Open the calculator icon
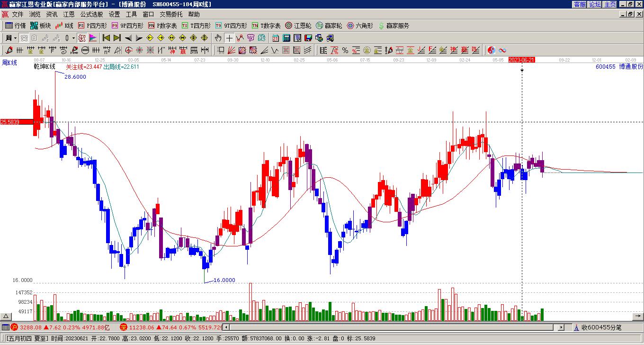The image size is (644, 345). point(286,38)
